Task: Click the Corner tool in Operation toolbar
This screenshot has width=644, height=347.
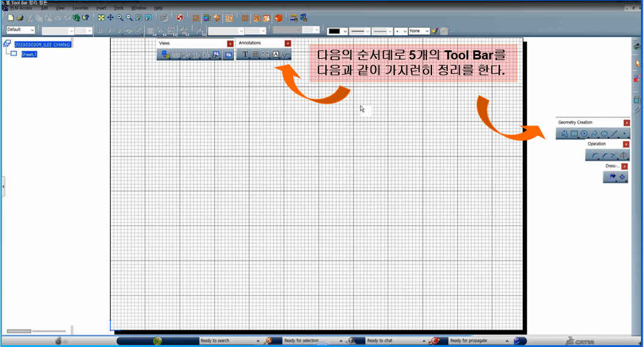Action: pos(594,156)
